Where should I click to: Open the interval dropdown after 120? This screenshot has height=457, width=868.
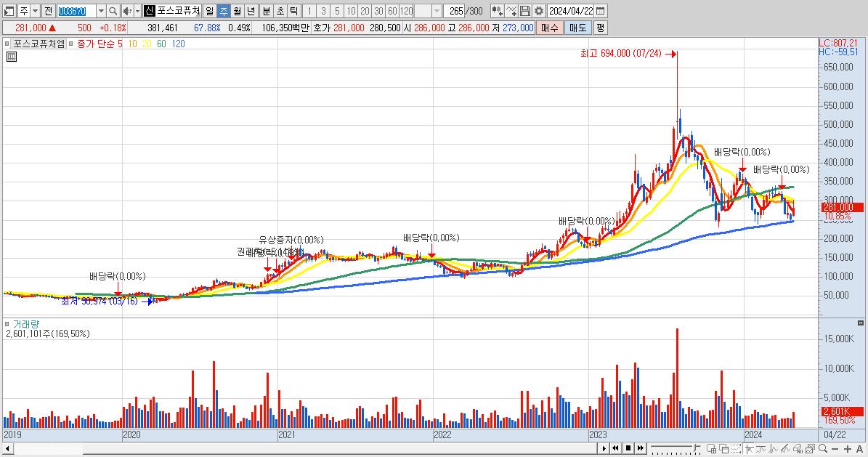pos(437,11)
